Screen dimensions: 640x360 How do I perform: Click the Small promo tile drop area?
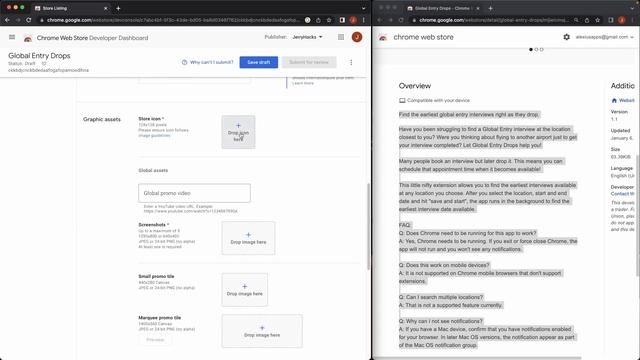[x=244, y=290]
